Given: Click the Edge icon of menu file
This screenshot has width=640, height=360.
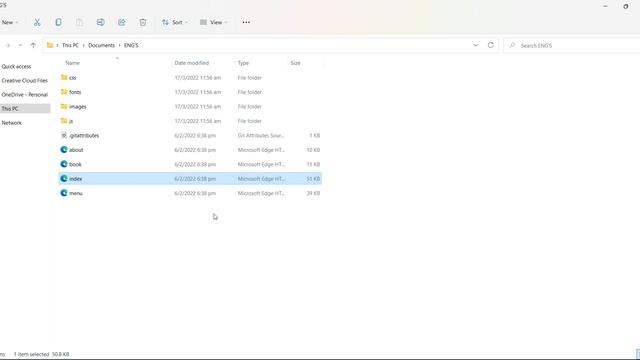Looking at the screenshot, I should (64, 193).
